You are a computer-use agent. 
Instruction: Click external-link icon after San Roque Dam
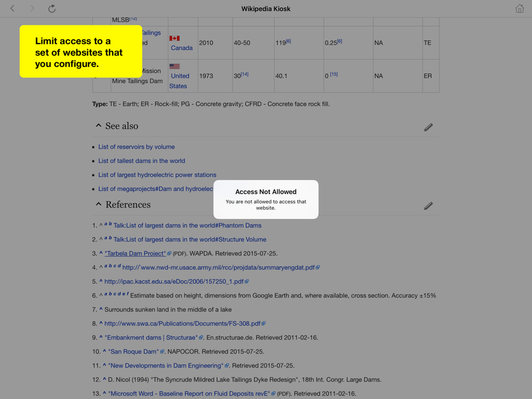click(162, 352)
